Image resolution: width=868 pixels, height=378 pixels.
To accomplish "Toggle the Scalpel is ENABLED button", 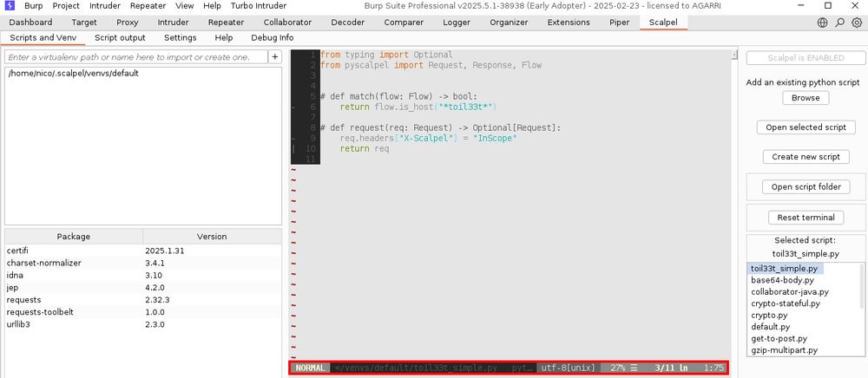I will (806, 58).
